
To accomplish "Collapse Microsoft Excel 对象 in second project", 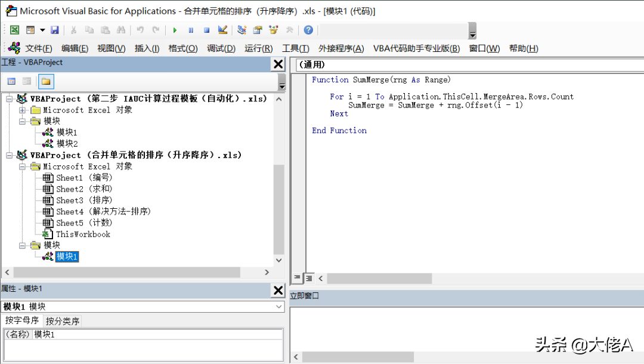I will point(23,166).
